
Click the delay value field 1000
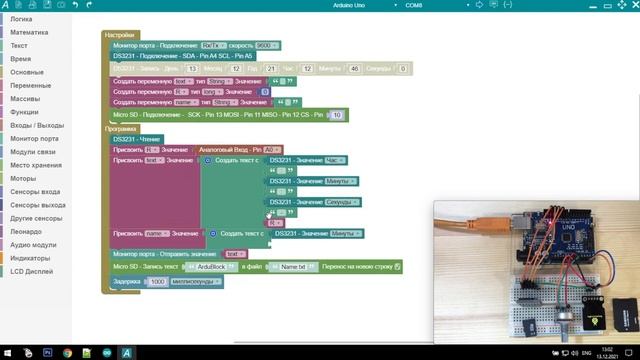157,282
